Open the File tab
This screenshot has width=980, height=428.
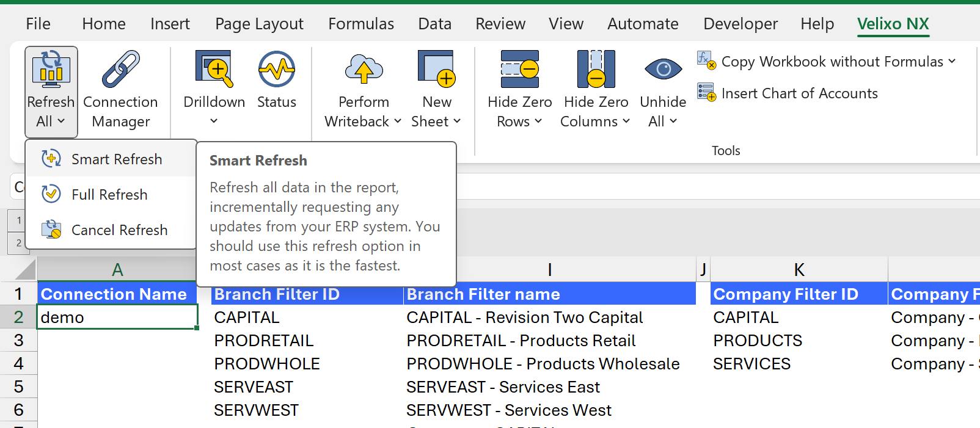click(38, 24)
